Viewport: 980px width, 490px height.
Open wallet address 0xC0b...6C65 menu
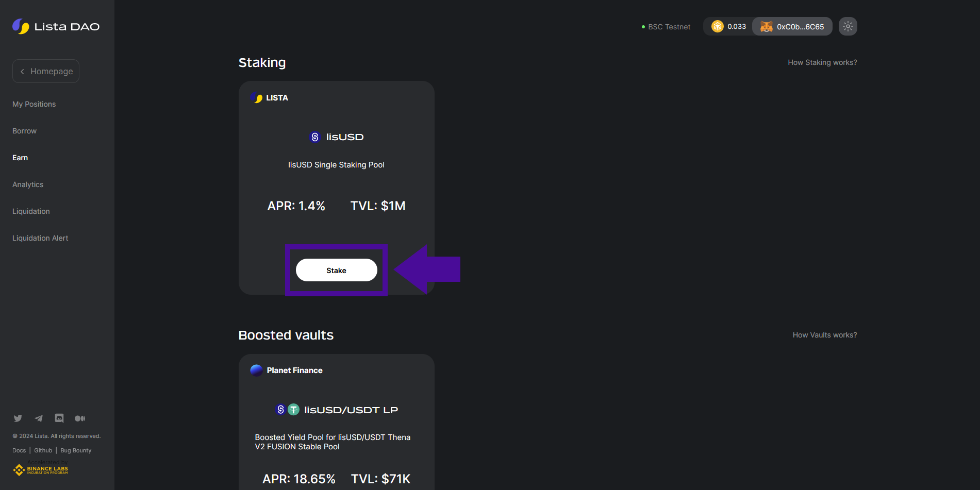coord(800,27)
